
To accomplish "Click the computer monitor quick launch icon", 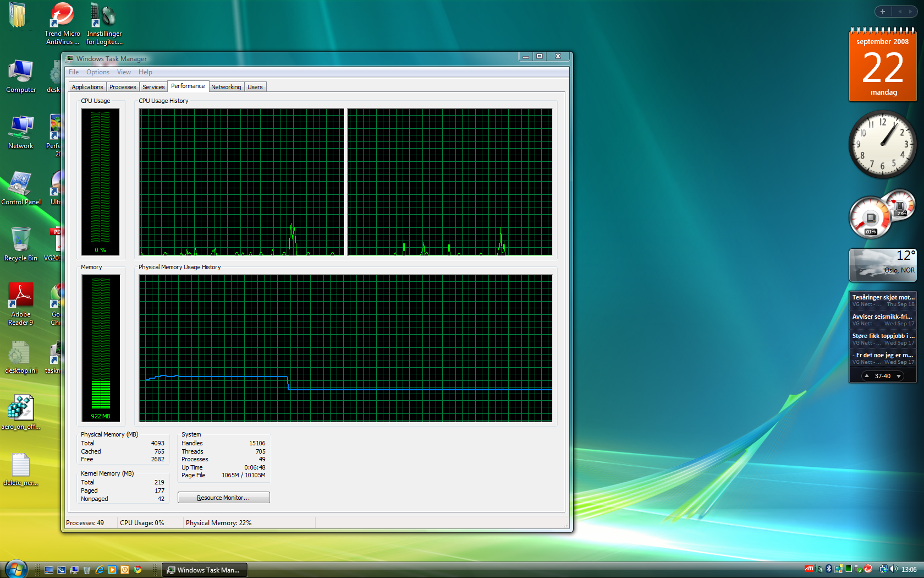I will 74,570.
